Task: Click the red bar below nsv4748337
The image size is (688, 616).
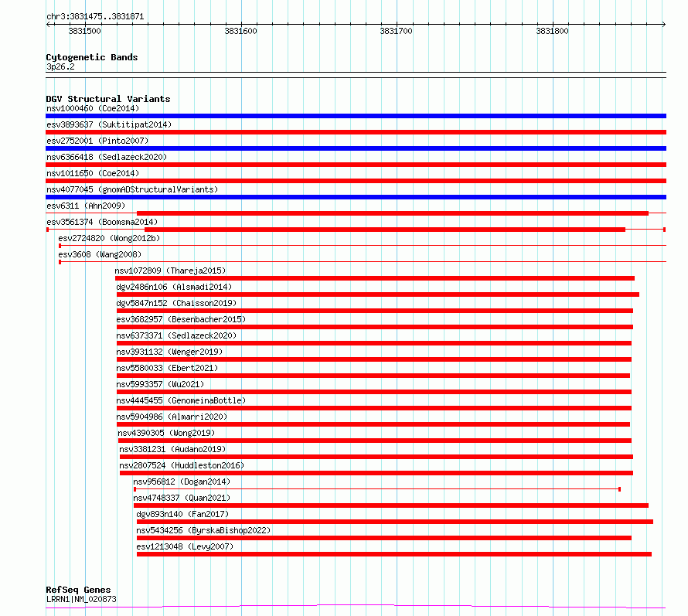Action: pyautogui.click(x=391, y=505)
